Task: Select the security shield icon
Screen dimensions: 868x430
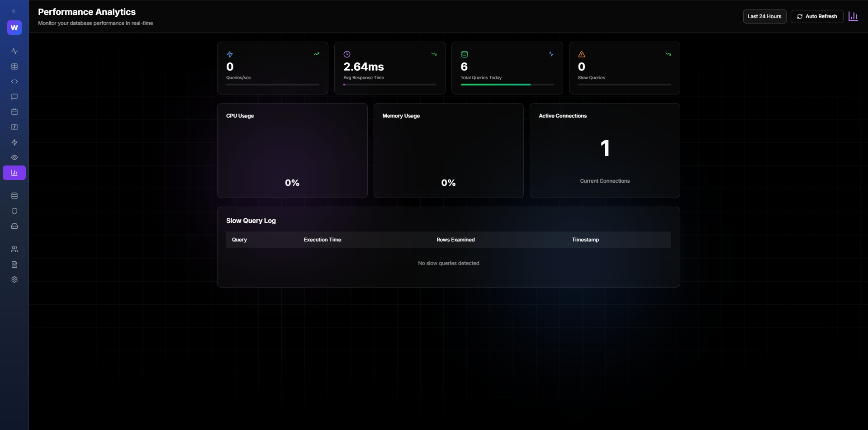Action: click(14, 211)
